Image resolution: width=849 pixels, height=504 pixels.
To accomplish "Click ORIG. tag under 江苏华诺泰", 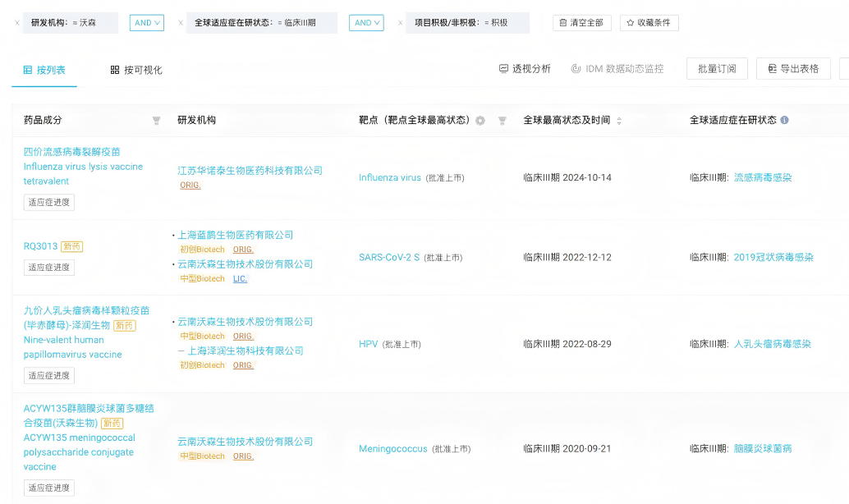I will point(190,186).
